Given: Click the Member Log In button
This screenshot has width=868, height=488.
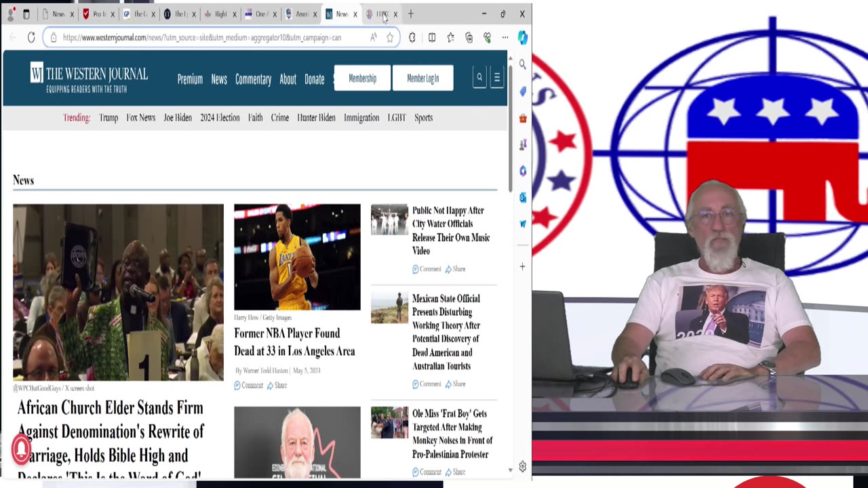Looking at the screenshot, I should (x=422, y=78).
